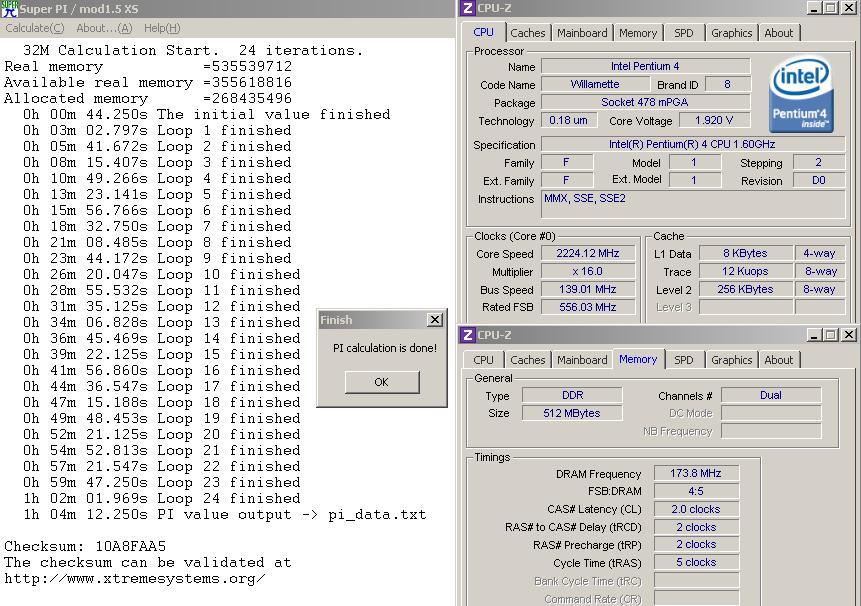Open the About...(A) menu in Super PI

click(x=104, y=28)
